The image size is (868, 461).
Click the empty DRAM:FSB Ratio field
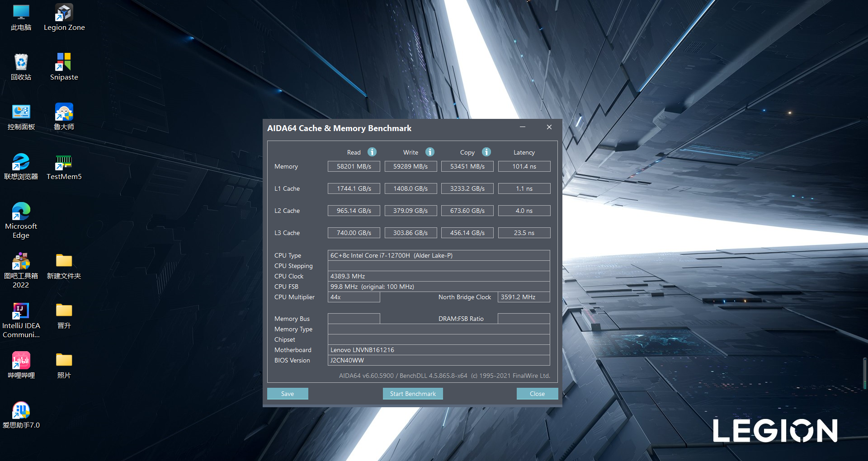point(524,319)
